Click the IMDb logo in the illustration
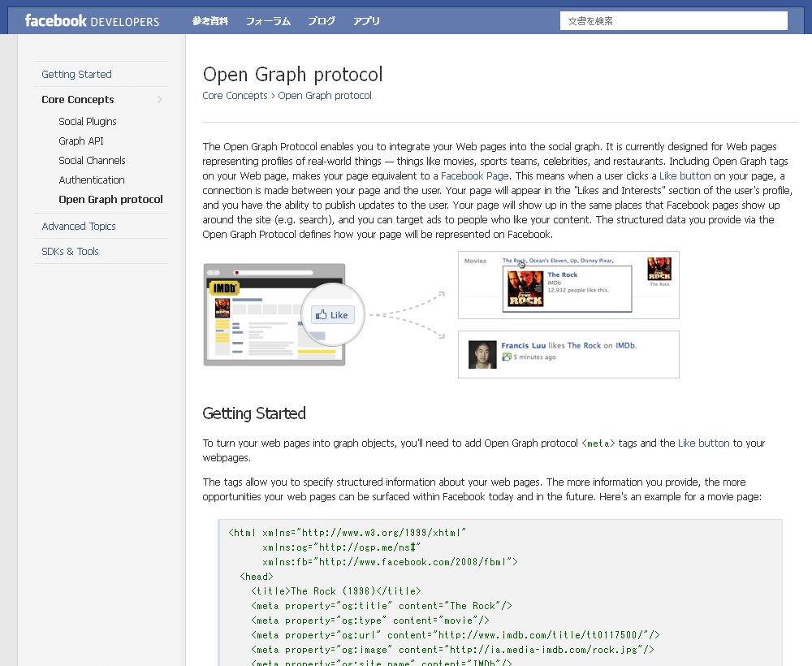812x666 pixels. click(224, 288)
